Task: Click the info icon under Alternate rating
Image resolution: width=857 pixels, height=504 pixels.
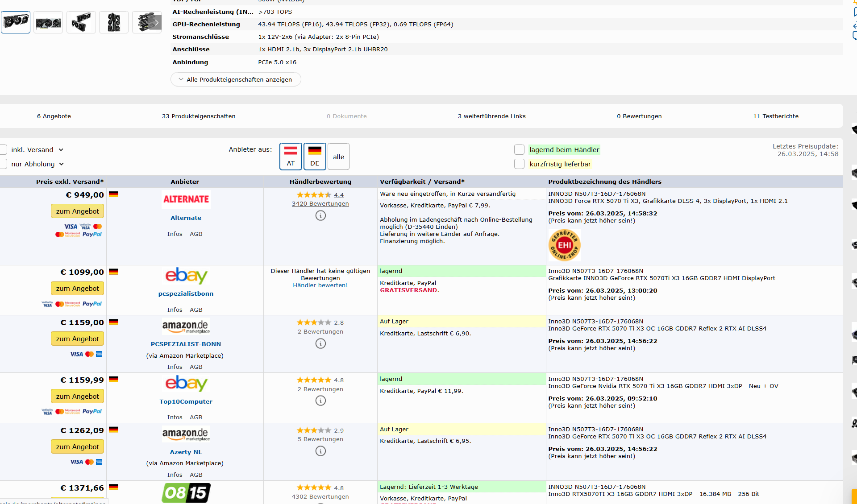Action: click(x=320, y=215)
